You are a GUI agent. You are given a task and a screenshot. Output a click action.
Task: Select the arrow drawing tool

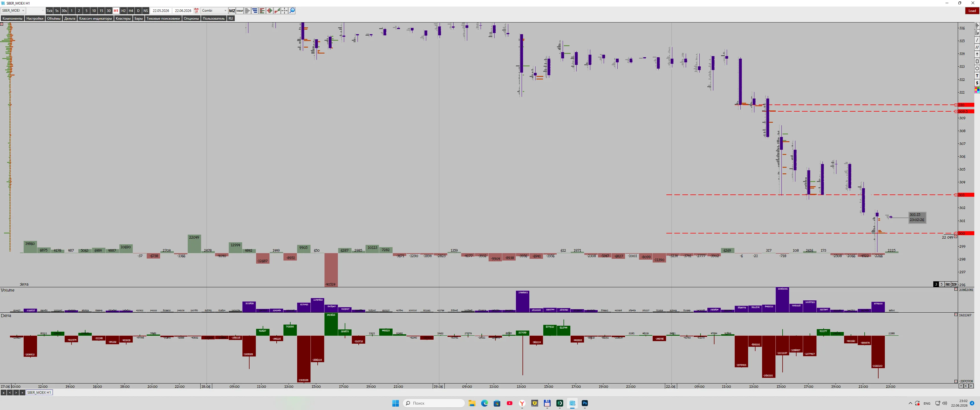coord(977,54)
